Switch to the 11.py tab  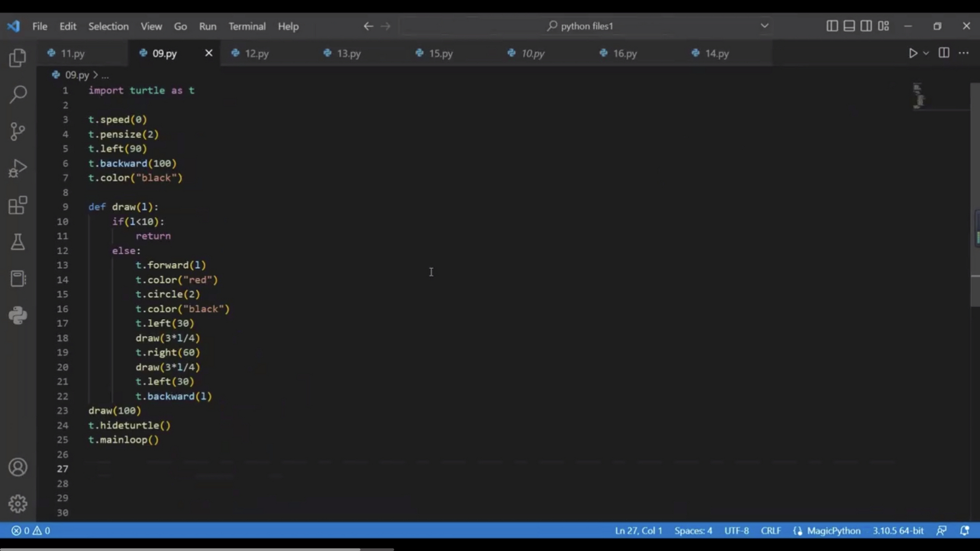click(82, 53)
